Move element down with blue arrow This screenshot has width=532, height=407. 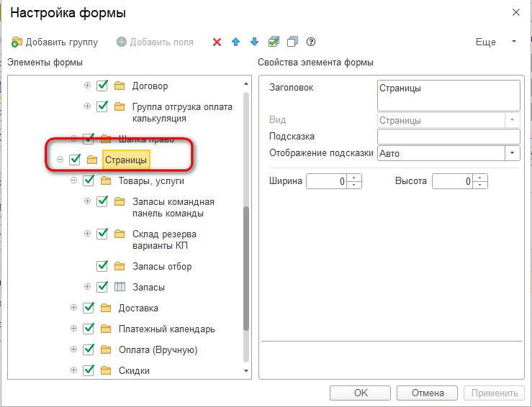click(x=254, y=42)
